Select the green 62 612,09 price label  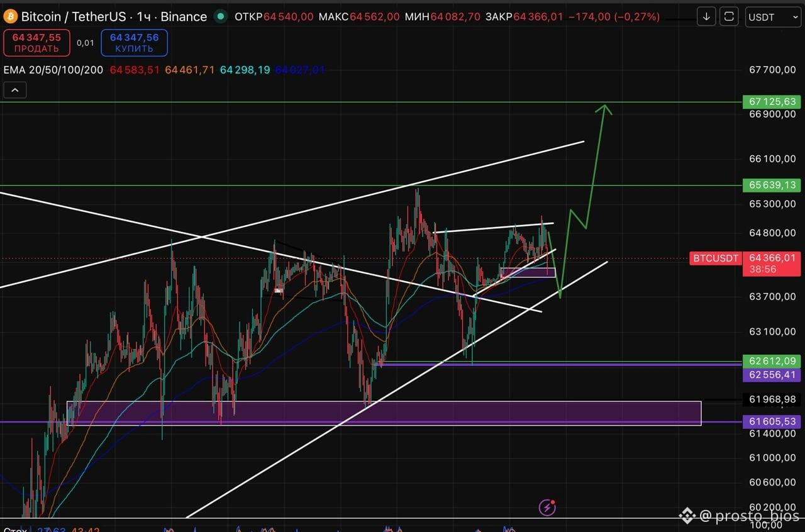pos(773,361)
